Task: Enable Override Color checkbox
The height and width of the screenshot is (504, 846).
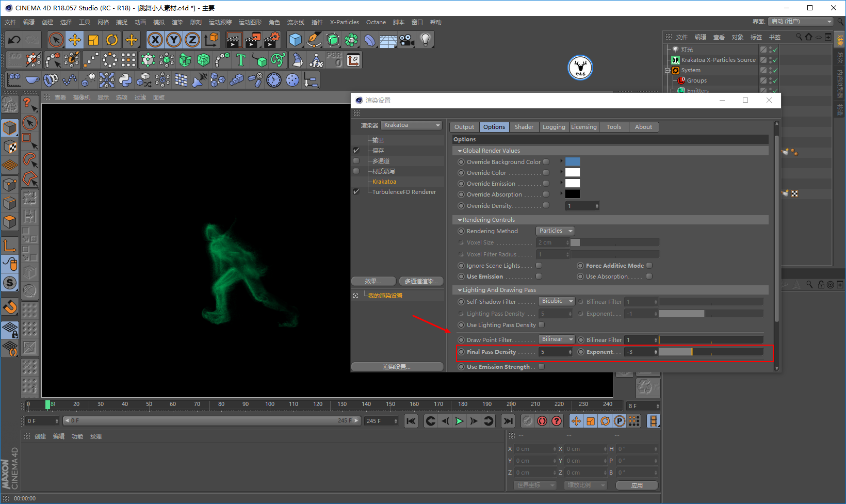Action: (x=546, y=172)
